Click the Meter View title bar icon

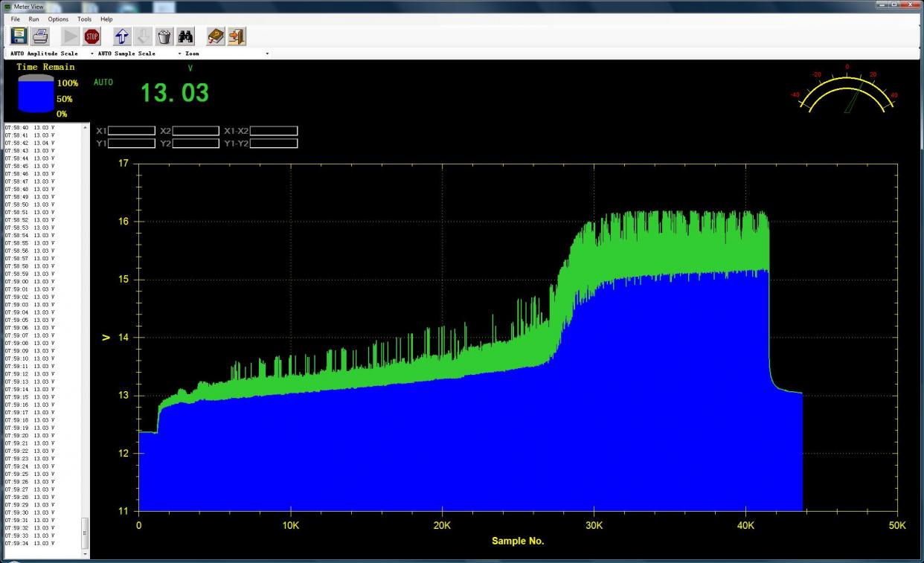7,6
